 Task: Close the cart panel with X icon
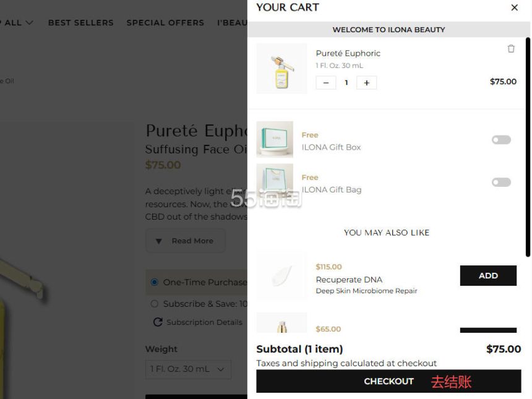[x=514, y=8]
